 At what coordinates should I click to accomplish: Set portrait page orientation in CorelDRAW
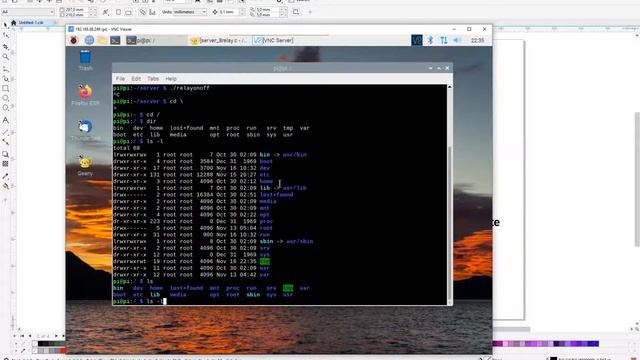pyautogui.click(x=118, y=12)
